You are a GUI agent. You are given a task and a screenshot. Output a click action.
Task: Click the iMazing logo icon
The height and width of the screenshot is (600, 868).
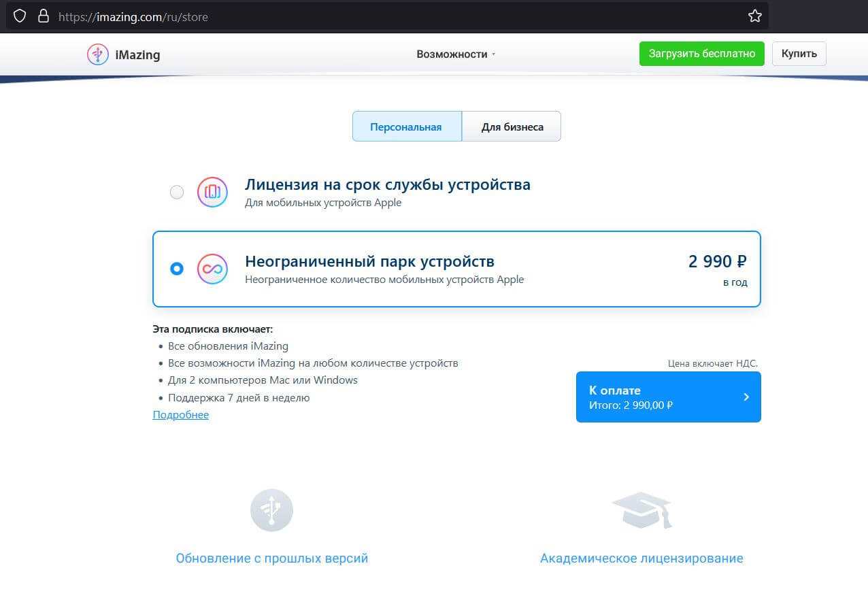98,54
